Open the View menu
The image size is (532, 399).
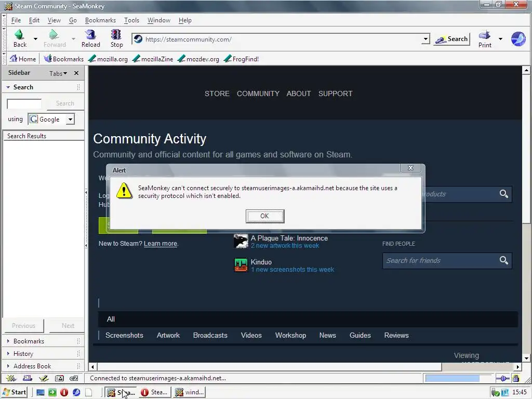click(x=54, y=20)
